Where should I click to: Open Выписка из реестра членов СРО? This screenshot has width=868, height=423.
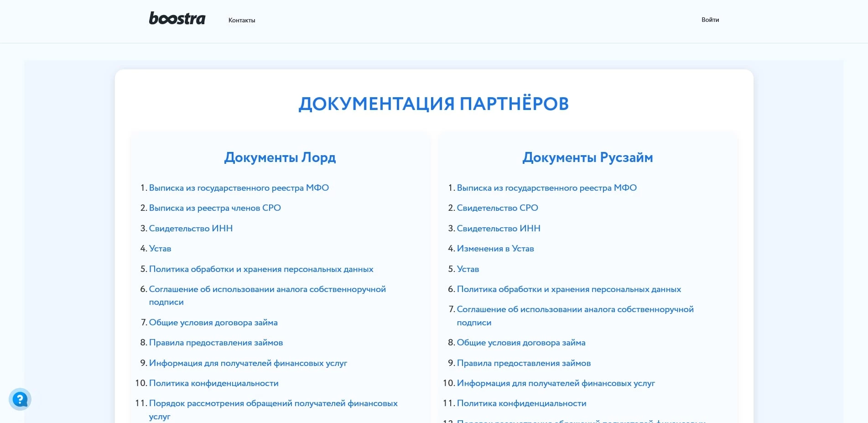(x=214, y=208)
